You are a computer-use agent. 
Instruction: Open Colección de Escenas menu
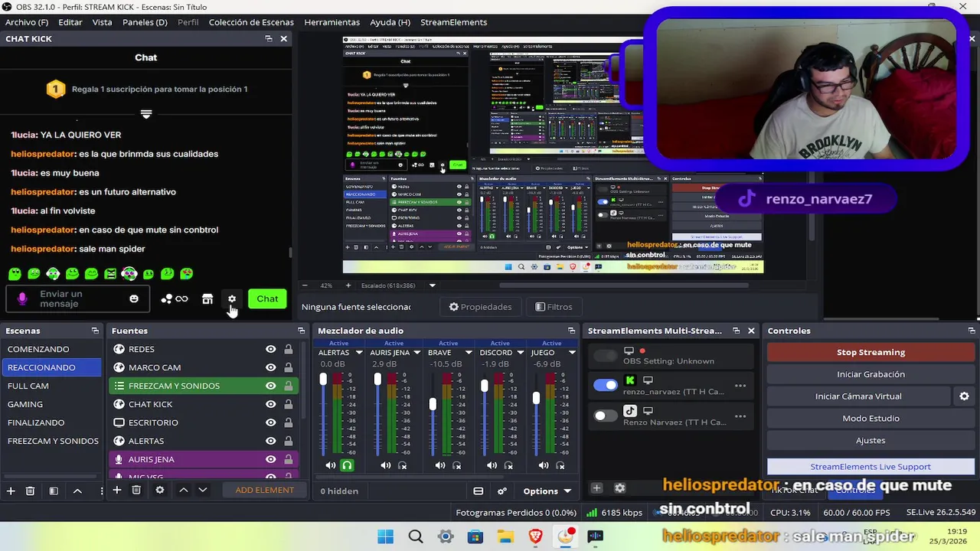coord(251,22)
